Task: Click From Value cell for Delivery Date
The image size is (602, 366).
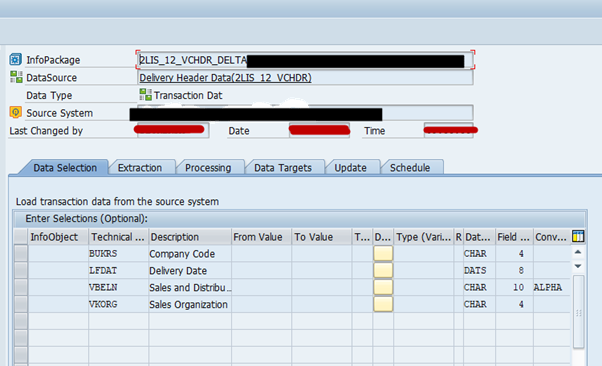Action: pyautogui.click(x=262, y=270)
